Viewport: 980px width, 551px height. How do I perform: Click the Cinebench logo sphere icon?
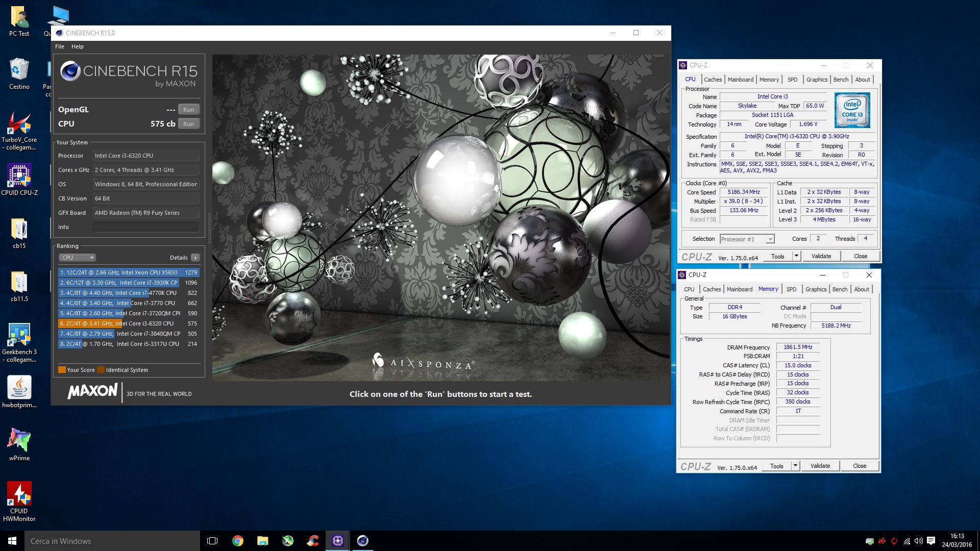[x=70, y=71]
